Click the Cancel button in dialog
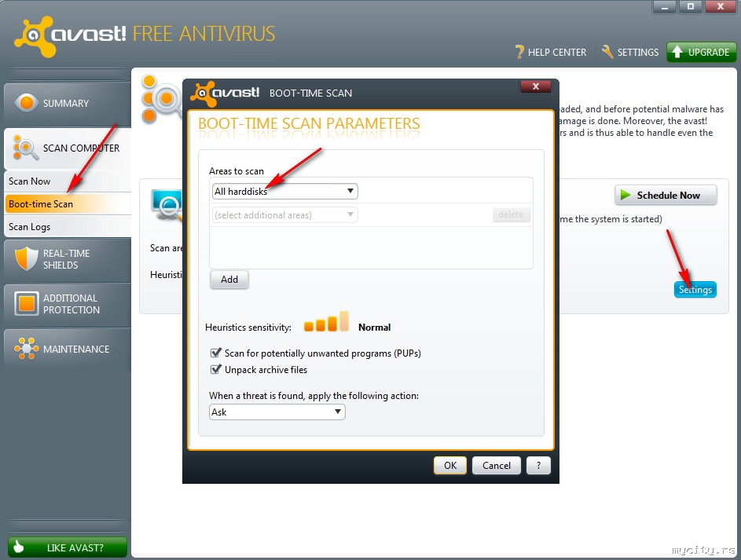Screen dimensions: 741x560 tap(496, 466)
